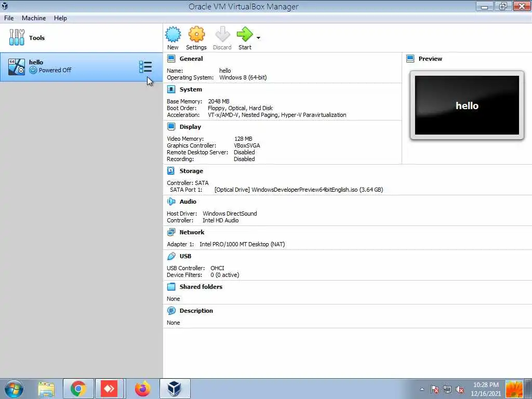
Task: Click the Powered Off status text
Action: [x=55, y=70]
